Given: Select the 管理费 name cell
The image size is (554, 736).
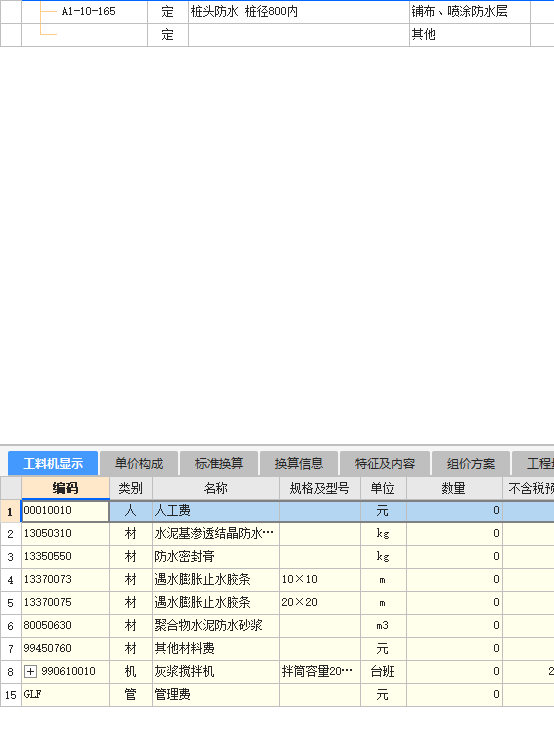Looking at the screenshot, I should coord(216,695).
